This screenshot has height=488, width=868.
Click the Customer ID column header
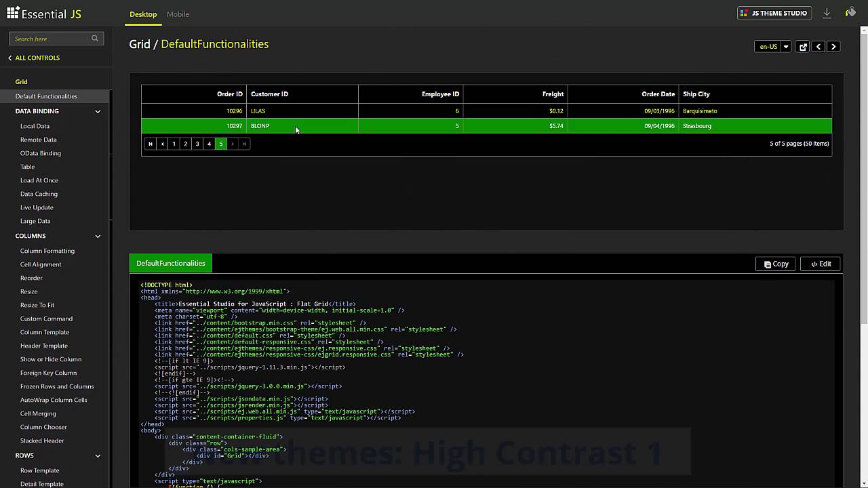(x=302, y=94)
